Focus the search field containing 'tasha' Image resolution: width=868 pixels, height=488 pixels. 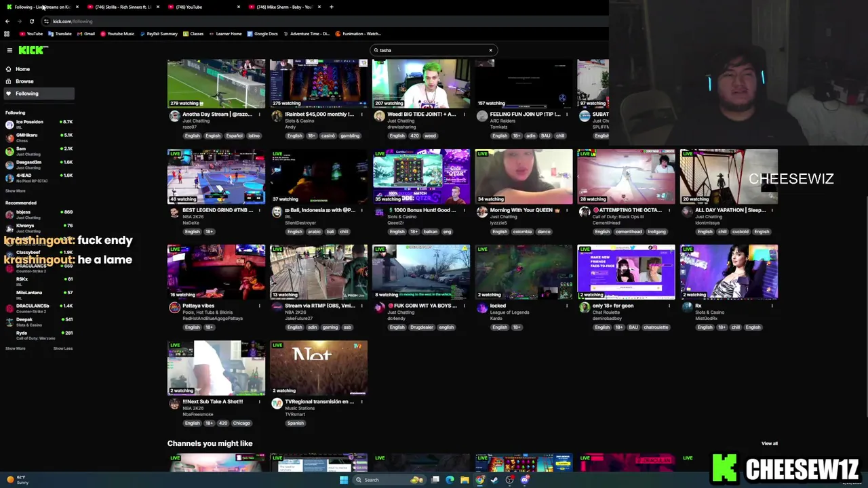click(x=433, y=50)
